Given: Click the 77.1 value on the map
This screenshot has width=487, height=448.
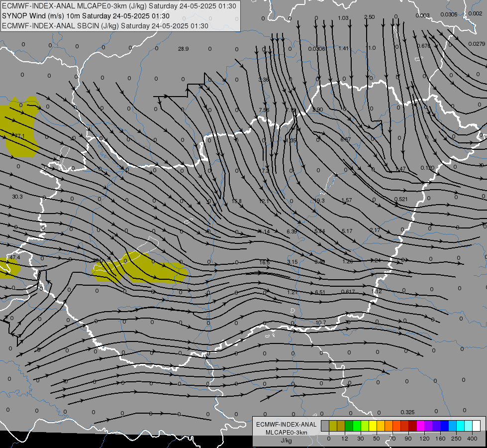Looking at the screenshot, I should coord(19,136).
